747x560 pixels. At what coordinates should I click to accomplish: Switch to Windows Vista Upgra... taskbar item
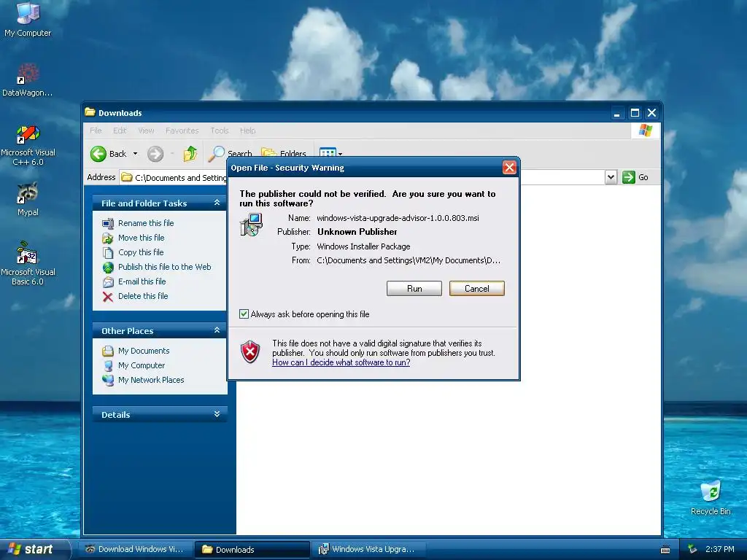pyautogui.click(x=368, y=549)
